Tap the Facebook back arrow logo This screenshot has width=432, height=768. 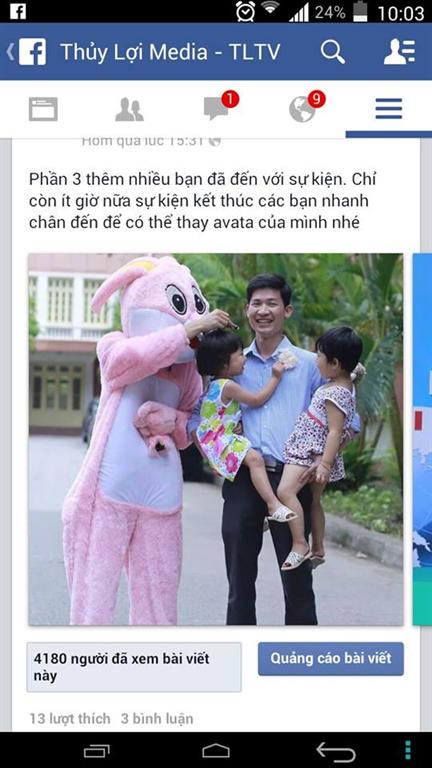(27, 51)
